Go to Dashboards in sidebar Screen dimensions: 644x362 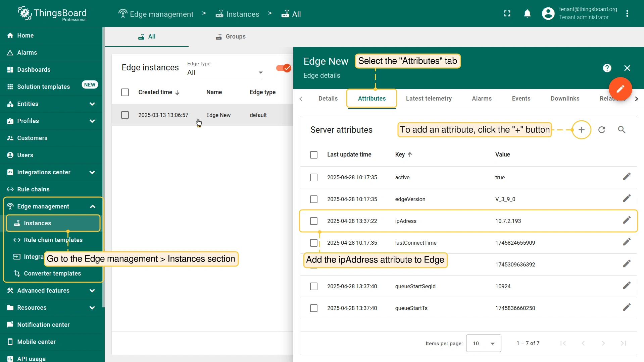point(34,70)
